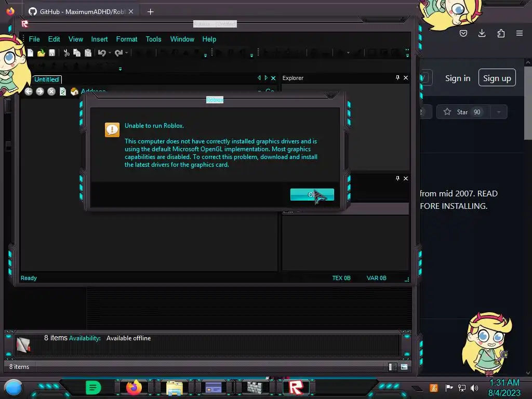This screenshot has width=532, height=399.
Task: Open the brick wall app on taskbar
Action: tap(255, 388)
